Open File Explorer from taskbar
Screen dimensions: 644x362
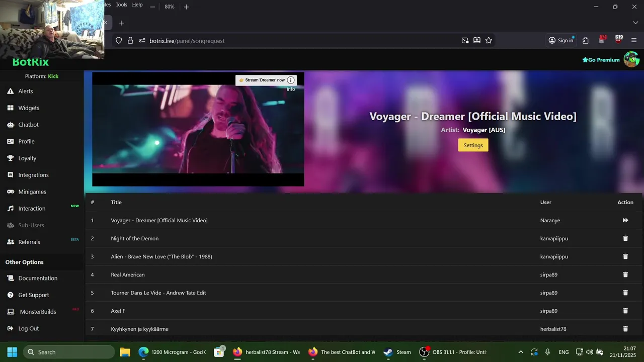pyautogui.click(x=125, y=352)
